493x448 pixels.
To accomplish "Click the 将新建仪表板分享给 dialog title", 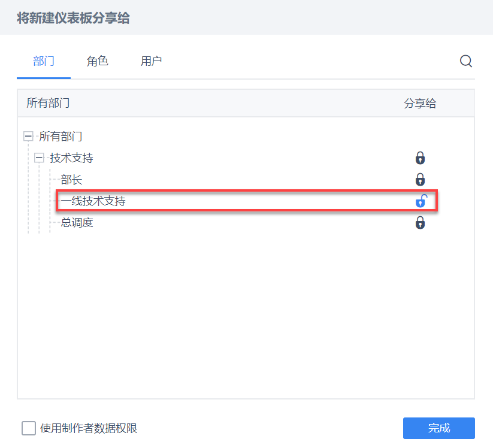I will click(x=73, y=18).
